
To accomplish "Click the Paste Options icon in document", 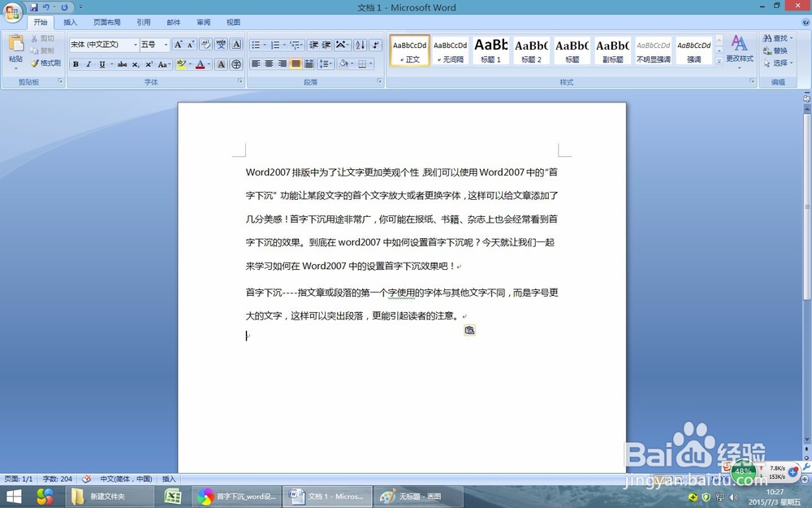I will [469, 330].
